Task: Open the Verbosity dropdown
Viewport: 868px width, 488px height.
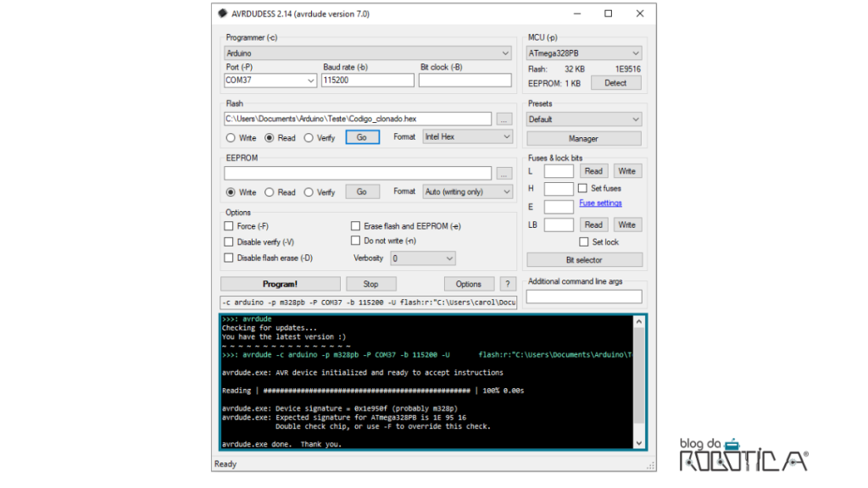Action: [x=422, y=258]
